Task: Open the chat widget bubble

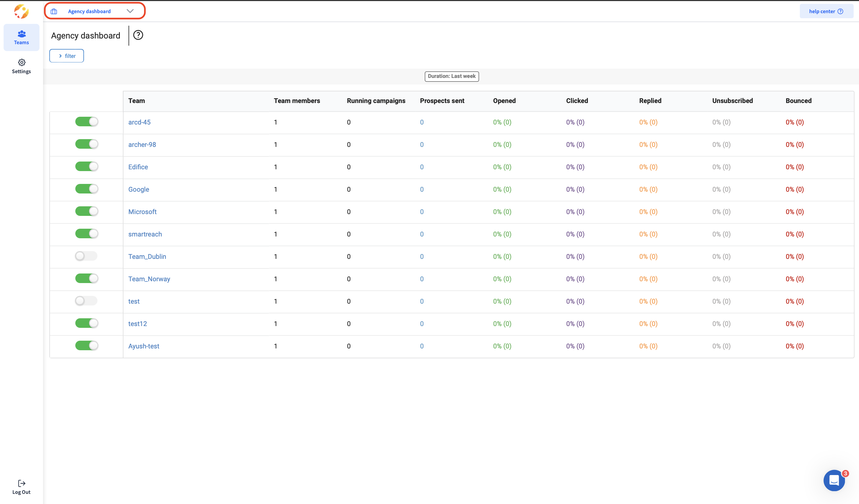Action: tap(834, 480)
